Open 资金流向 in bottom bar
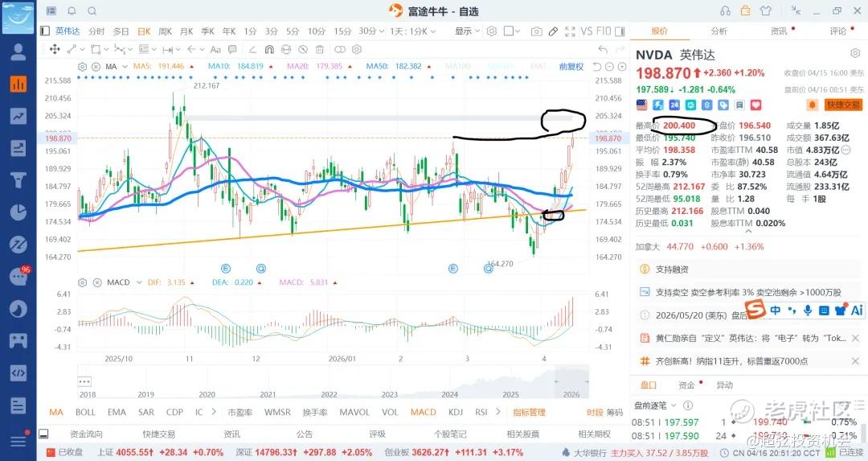 pyautogui.click(x=86, y=434)
